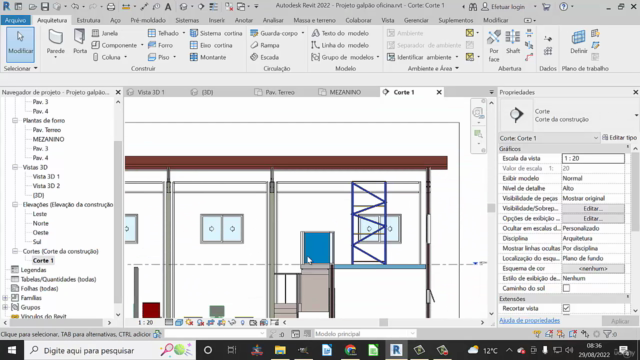Expand the Famílias tree node
This screenshot has width=640, height=360.
click(x=5, y=298)
